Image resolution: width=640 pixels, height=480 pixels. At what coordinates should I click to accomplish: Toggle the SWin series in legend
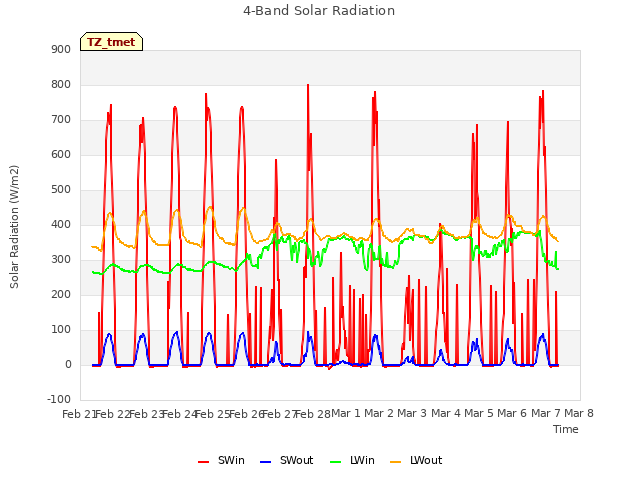222,460
